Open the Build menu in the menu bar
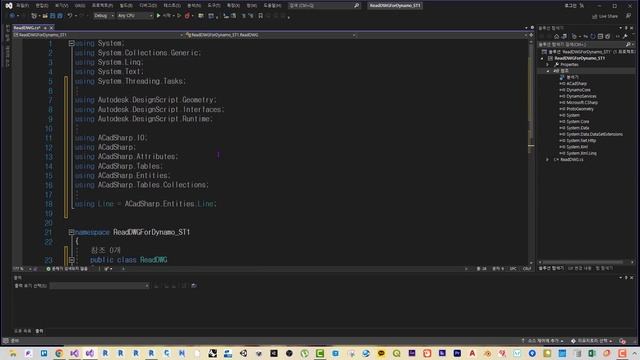This screenshot has height=360, width=640. pos(126,6)
